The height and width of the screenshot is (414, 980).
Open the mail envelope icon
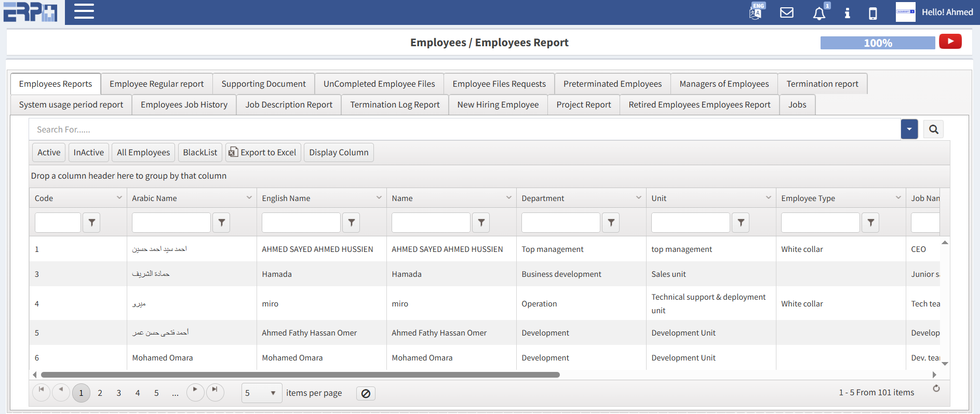point(787,12)
